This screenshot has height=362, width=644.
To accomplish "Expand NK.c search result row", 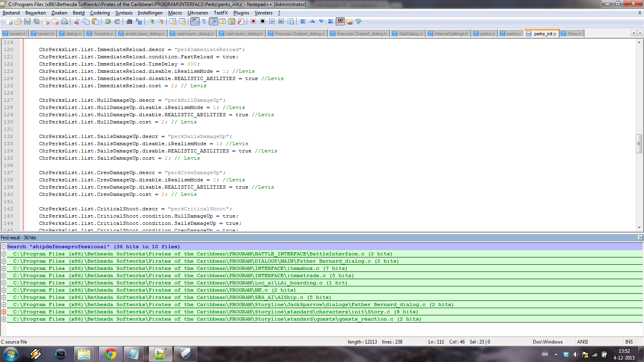I will 4,290.
